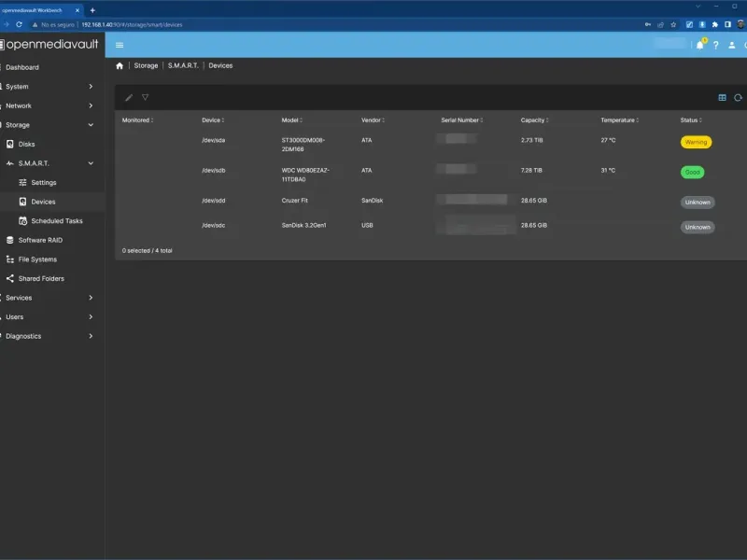The width and height of the screenshot is (747, 560).
Task: Open the notifications bell
Action: click(699, 45)
